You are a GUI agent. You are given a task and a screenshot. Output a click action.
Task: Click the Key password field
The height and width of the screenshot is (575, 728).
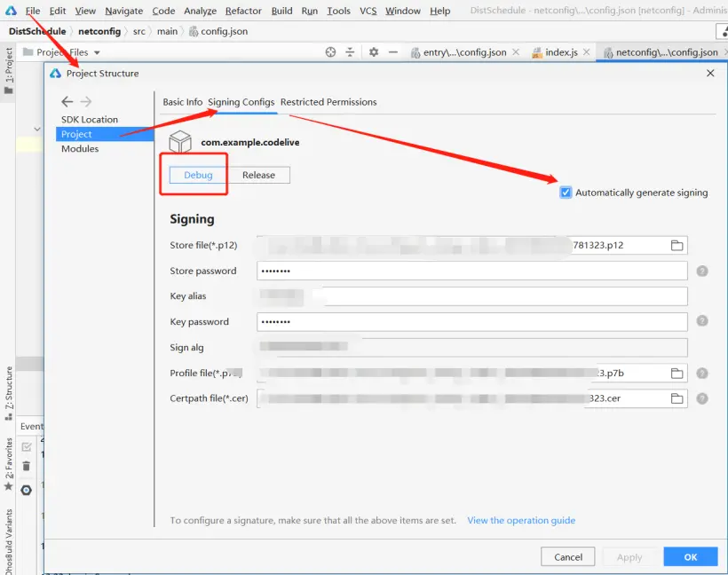[471, 321]
